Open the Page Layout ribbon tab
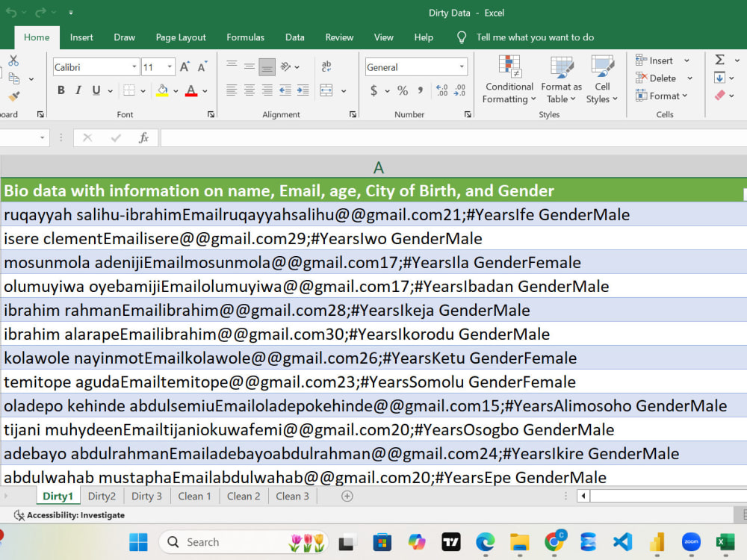 pos(181,37)
